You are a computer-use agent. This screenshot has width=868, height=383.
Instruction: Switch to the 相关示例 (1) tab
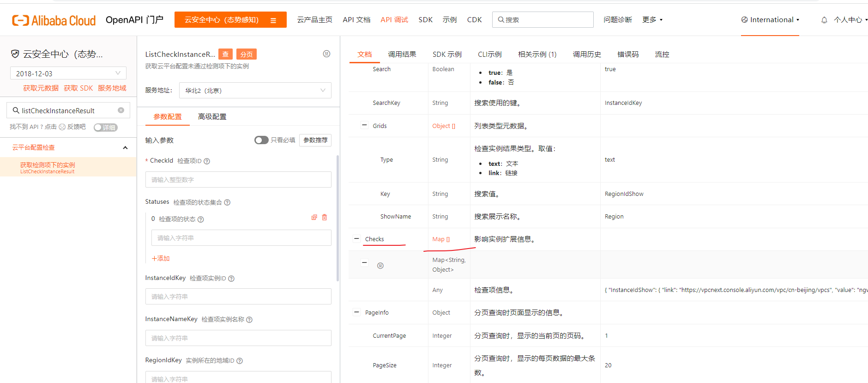tap(537, 55)
